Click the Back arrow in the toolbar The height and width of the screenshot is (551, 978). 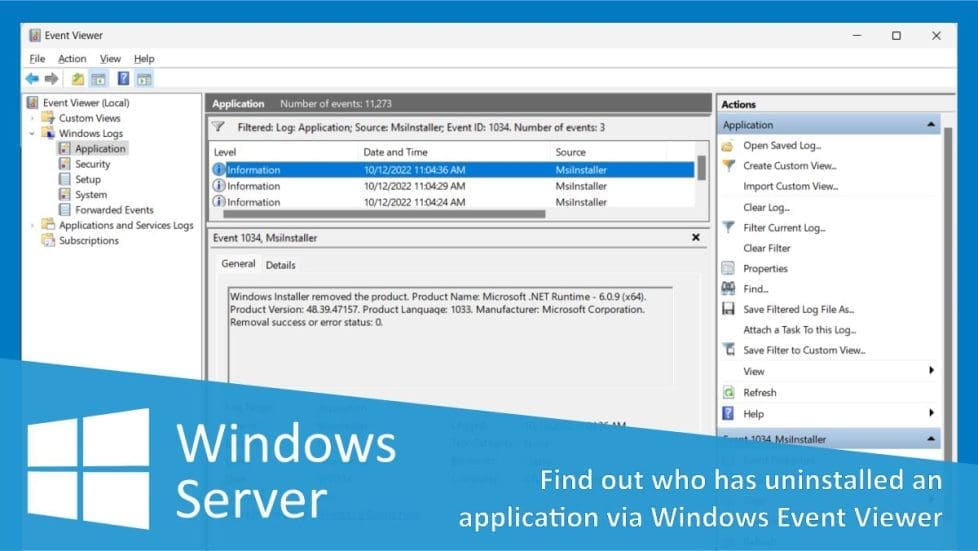(32, 79)
